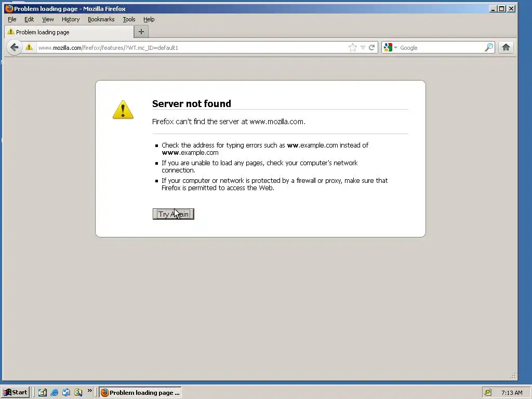The width and height of the screenshot is (532, 399).
Task: Reload the page with the refresh icon
Action: pyautogui.click(x=372, y=47)
